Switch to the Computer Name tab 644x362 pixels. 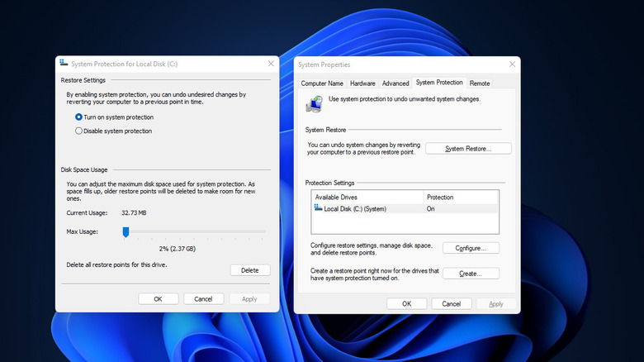click(x=322, y=83)
